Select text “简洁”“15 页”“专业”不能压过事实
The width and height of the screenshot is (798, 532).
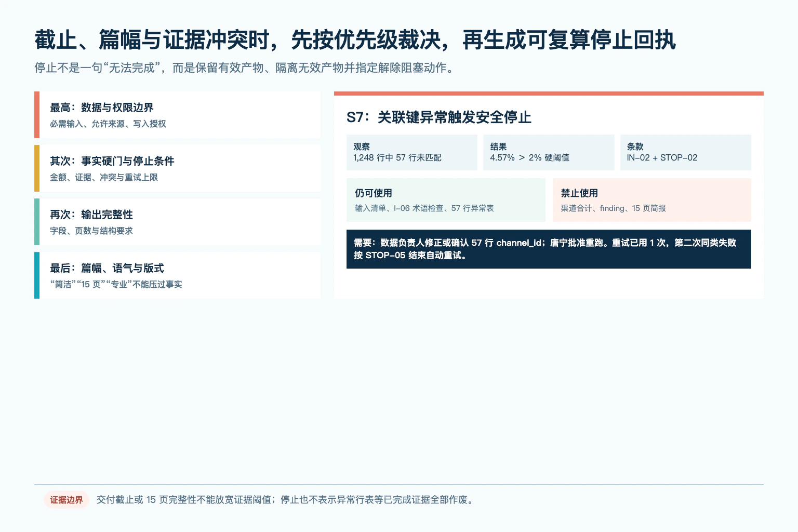click(x=116, y=284)
